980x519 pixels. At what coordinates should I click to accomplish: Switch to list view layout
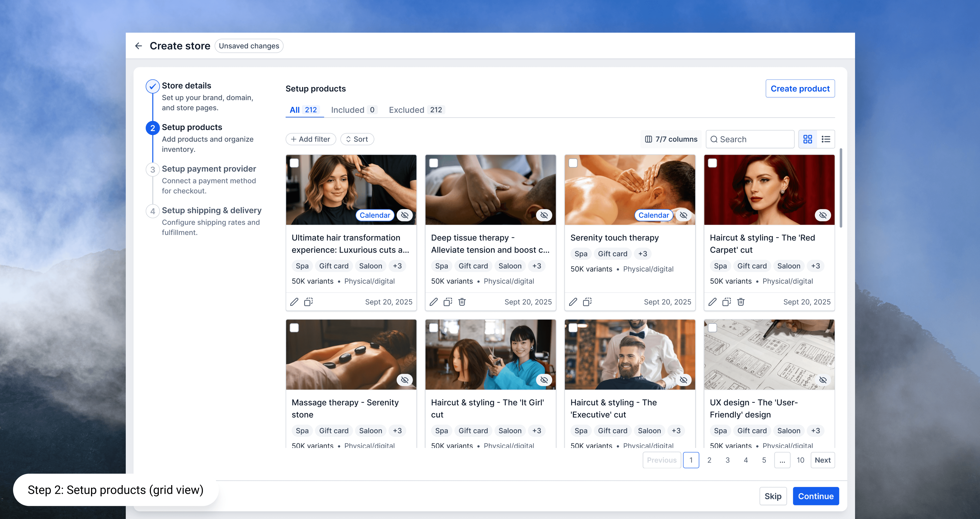(x=825, y=139)
